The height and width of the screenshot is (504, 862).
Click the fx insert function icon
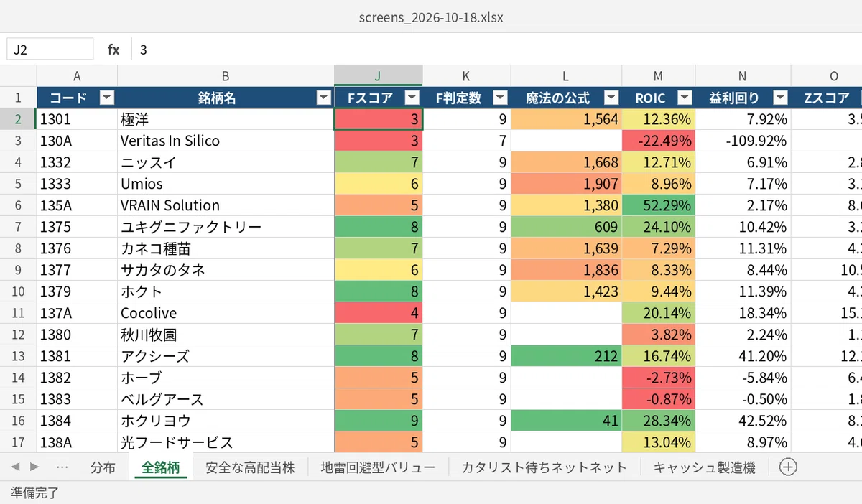pyautogui.click(x=113, y=50)
